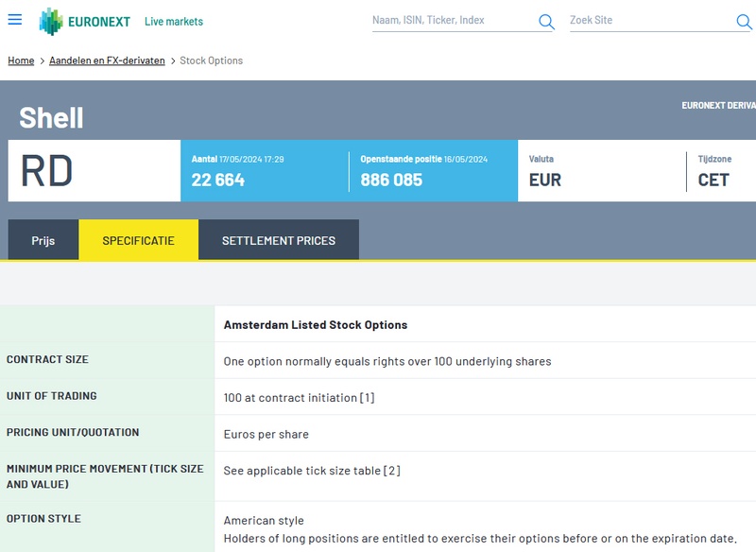Click the UNIT OF TRADING row label
The width and height of the screenshot is (756, 552).
[x=52, y=396]
